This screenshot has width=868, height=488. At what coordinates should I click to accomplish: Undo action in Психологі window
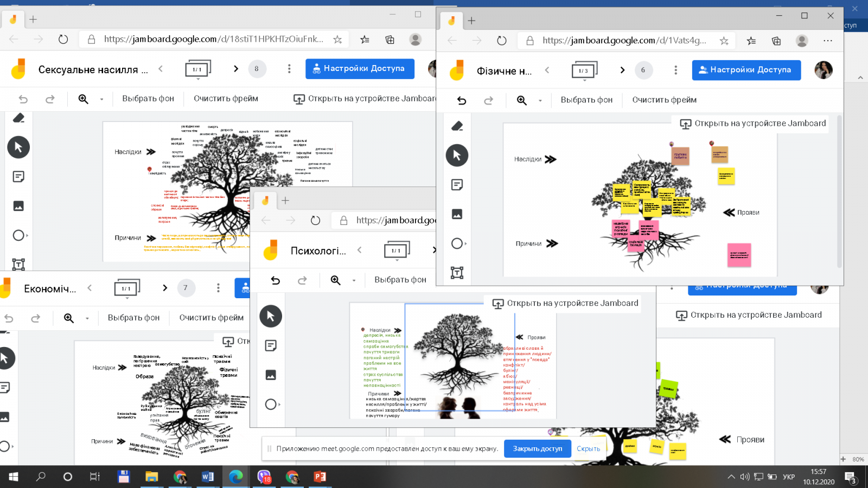pyautogui.click(x=276, y=280)
